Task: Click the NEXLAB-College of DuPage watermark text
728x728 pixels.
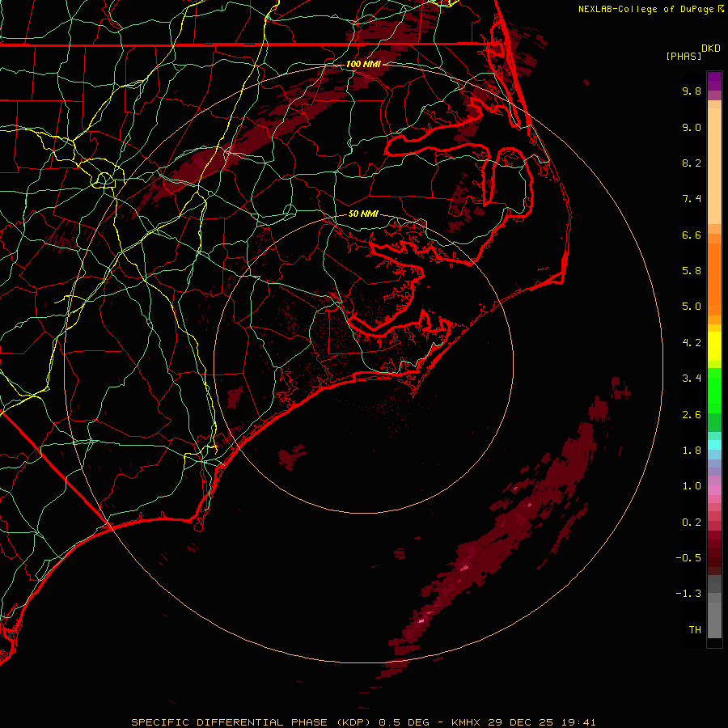Action: click(645, 9)
